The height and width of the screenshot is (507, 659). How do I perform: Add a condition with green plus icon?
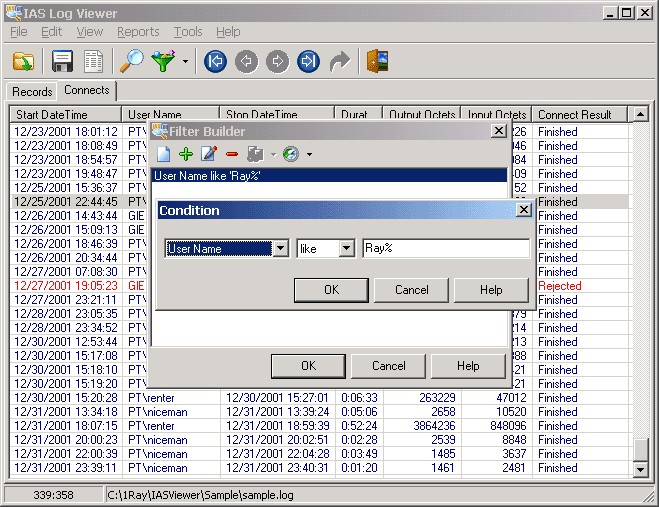click(186, 154)
